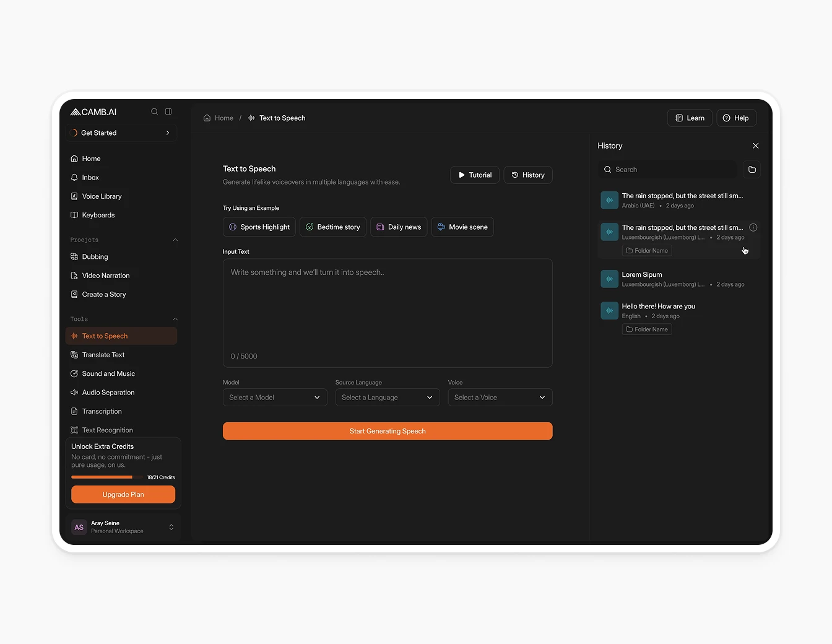Click the folder icon beside history search

[x=752, y=170]
